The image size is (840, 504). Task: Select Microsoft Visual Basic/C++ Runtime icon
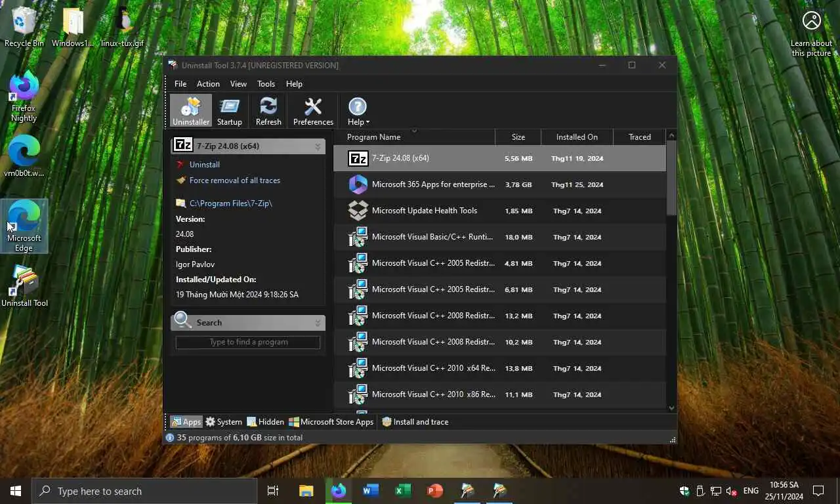[x=358, y=237]
